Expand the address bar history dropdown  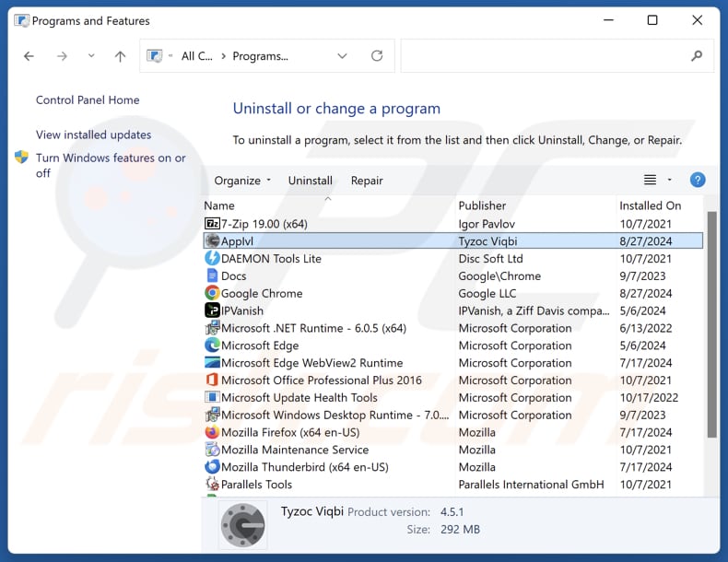click(342, 56)
